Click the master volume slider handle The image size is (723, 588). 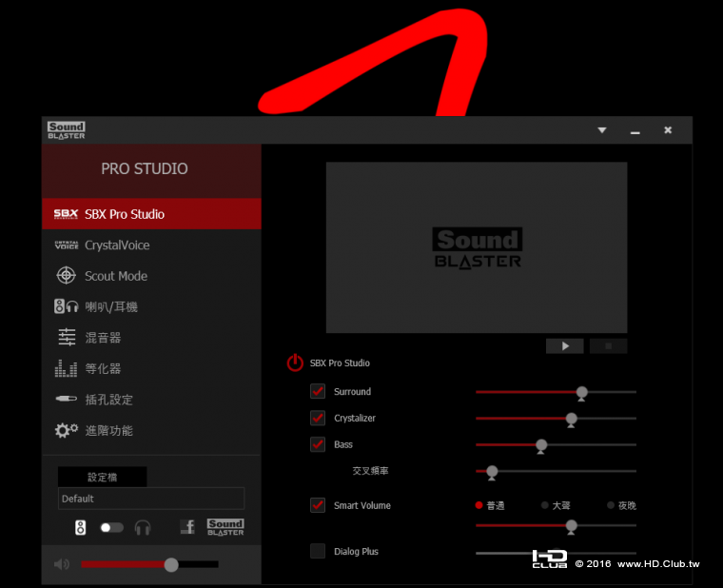pos(171,564)
